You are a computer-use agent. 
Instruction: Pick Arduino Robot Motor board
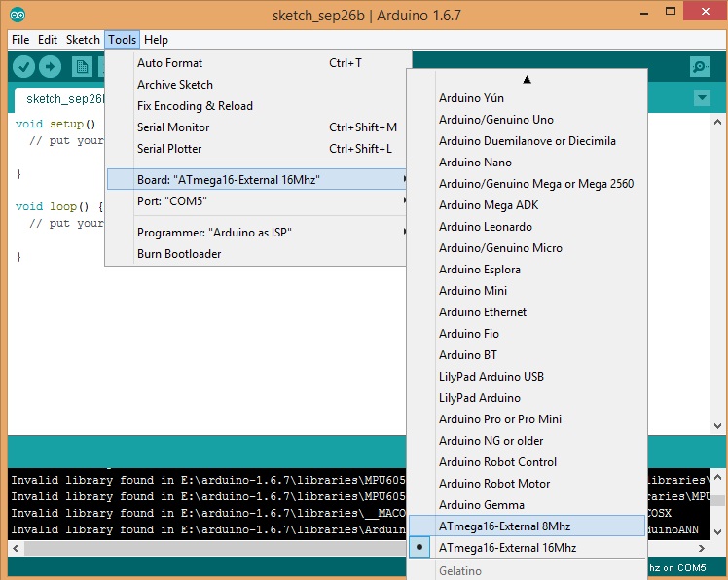527,484
